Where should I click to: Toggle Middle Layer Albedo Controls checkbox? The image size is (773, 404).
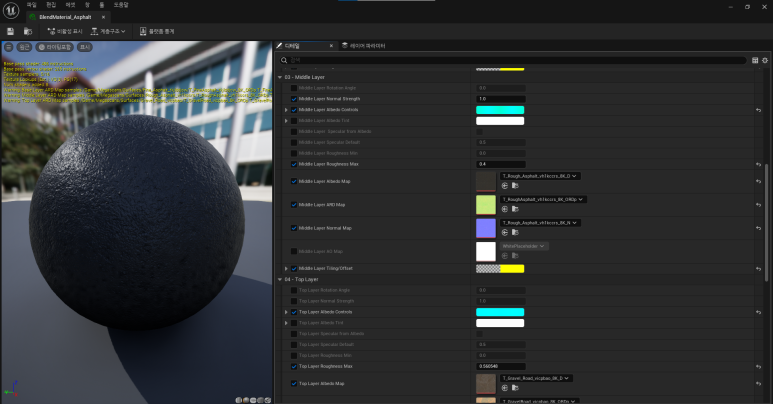point(294,110)
